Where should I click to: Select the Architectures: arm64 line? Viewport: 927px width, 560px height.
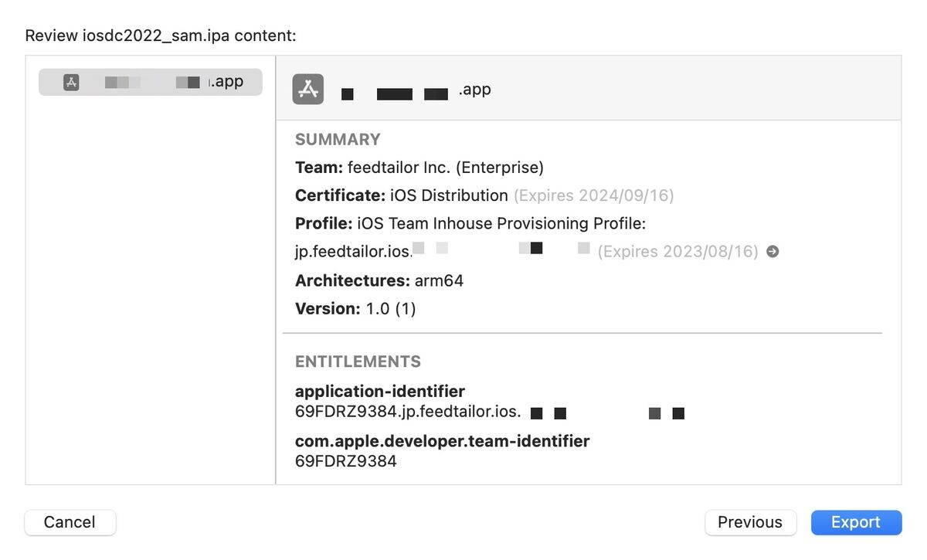pos(379,280)
